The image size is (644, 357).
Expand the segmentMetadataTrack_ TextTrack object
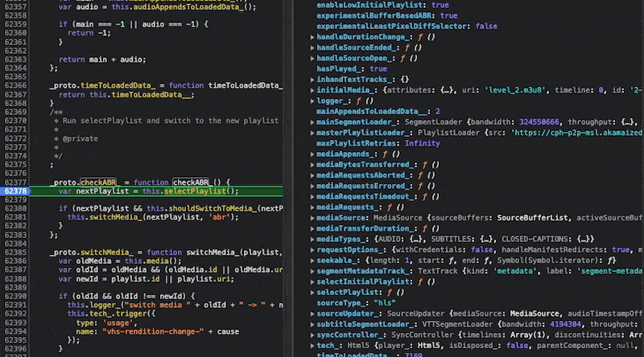[312, 271]
